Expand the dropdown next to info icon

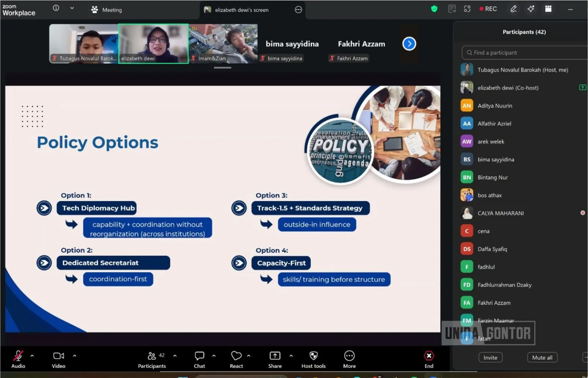click(x=72, y=8)
